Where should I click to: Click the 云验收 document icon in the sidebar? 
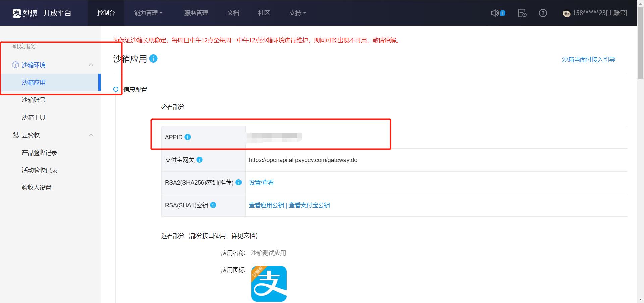pos(15,135)
